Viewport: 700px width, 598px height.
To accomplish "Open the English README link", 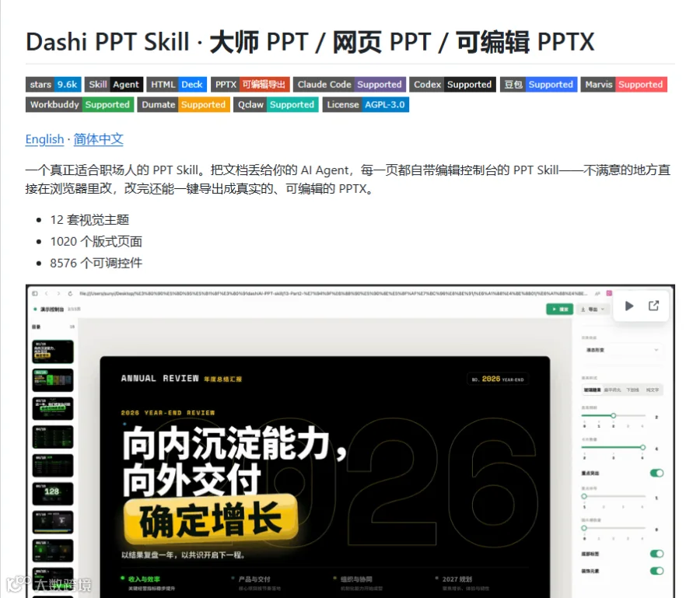I will [44, 139].
